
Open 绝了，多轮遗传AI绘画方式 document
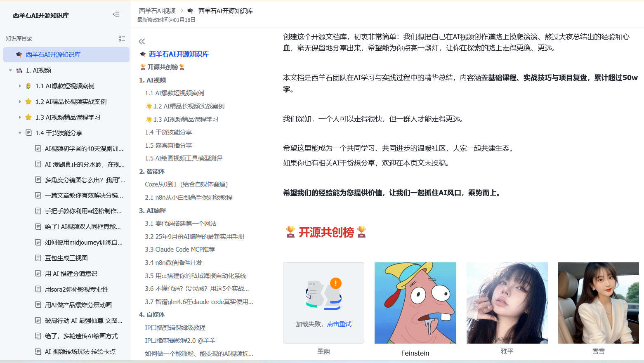point(81,336)
